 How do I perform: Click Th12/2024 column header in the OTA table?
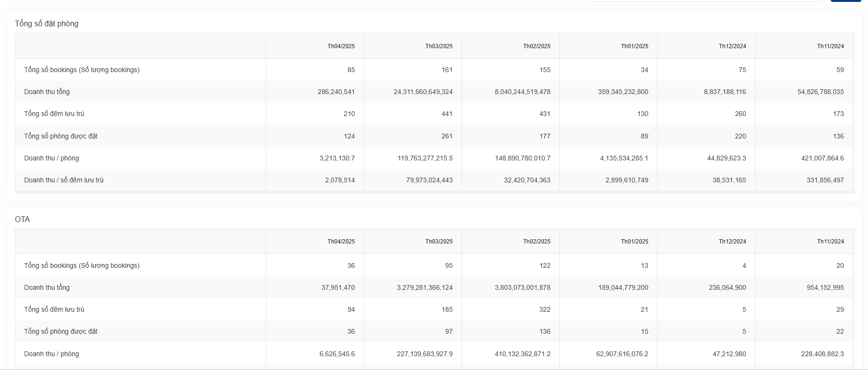click(732, 242)
